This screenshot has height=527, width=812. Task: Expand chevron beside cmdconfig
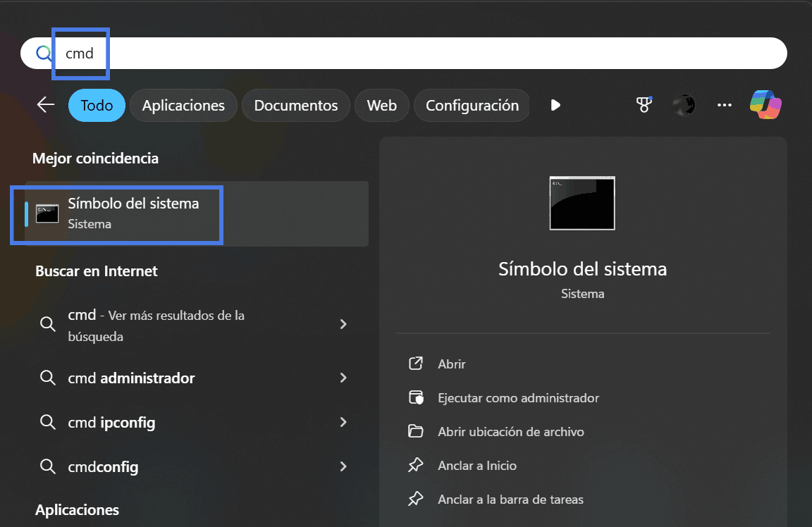(343, 466)
